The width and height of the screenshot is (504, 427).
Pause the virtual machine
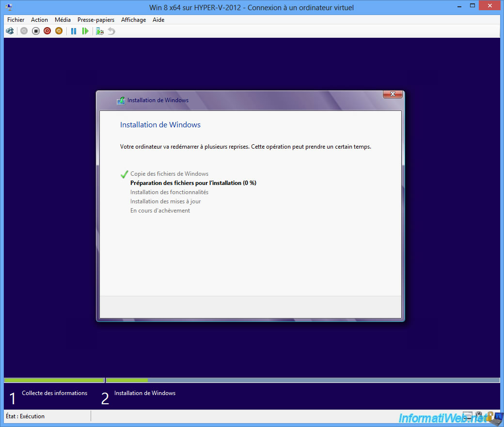[x=74, y=31]
